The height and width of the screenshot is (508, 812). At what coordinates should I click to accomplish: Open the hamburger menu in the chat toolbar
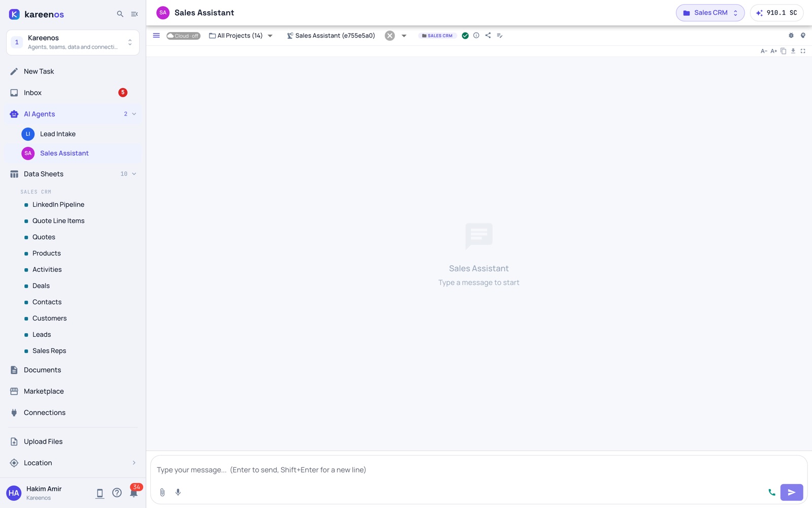156,36
